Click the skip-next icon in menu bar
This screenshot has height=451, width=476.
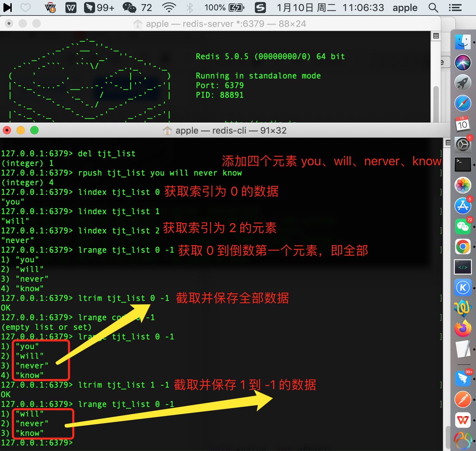[x=8, y=7]
